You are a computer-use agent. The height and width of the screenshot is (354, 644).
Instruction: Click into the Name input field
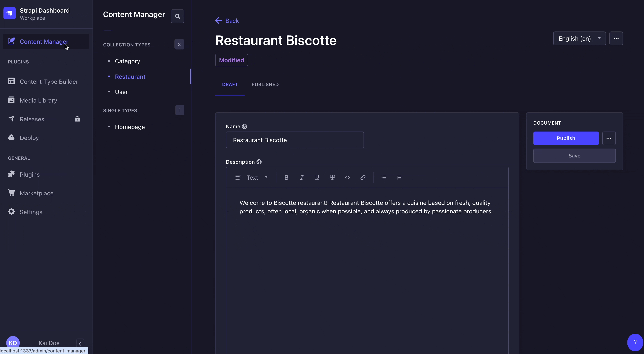tap(295, 140)
